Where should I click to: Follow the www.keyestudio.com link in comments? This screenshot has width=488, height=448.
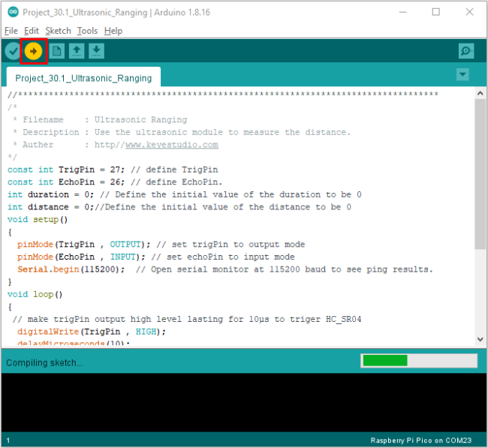click(172, 145)
